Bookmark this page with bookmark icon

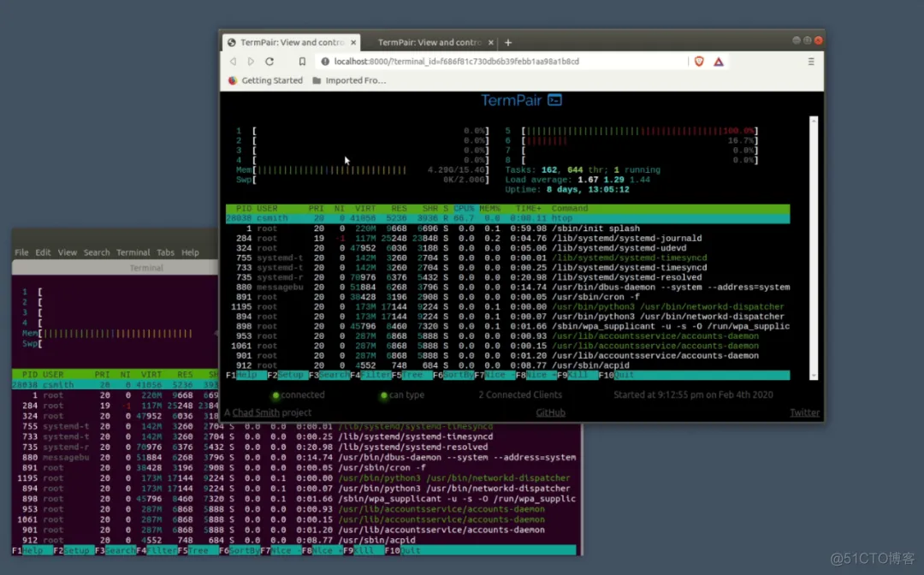tap(302, 62)
